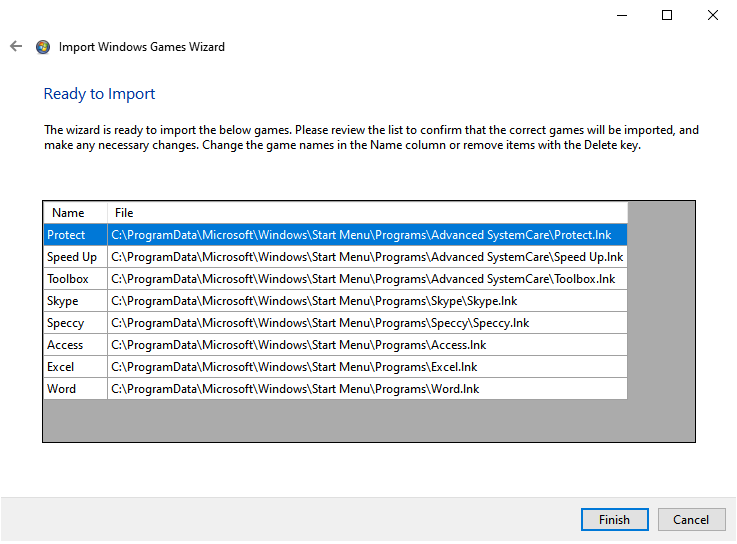Click the Word.lnk file path cell
Viewport: 737px width, 544px height.
(368, 389)
